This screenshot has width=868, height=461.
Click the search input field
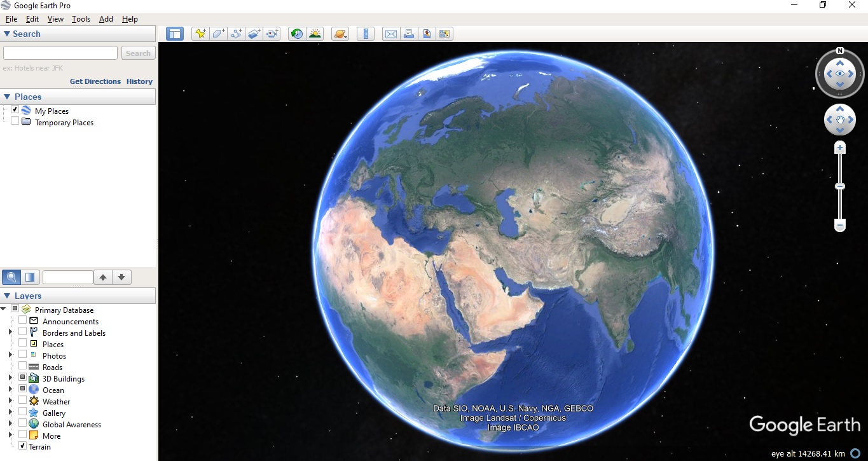coord(60,53)
